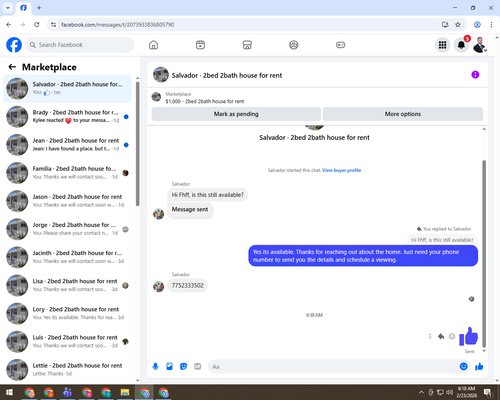
Task: Open the Brady conversation
Action: pos(67,116)
